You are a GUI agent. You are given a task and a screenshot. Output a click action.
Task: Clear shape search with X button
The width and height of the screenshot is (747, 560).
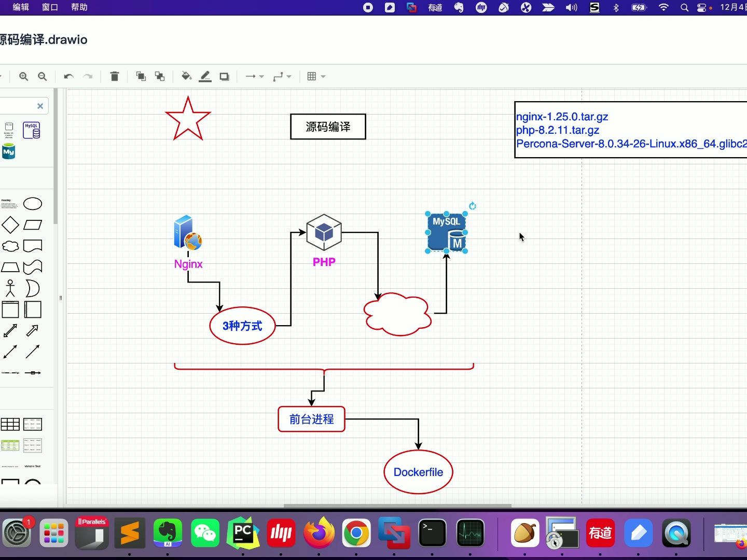click(x=40, y=106)
